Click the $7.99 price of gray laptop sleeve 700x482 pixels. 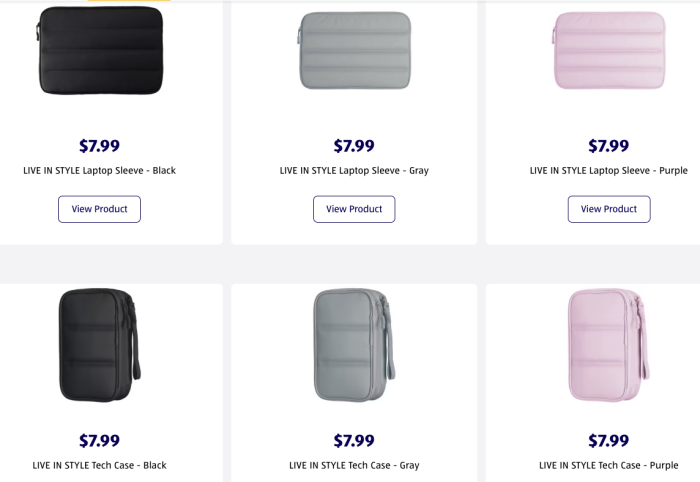[354, 146]
